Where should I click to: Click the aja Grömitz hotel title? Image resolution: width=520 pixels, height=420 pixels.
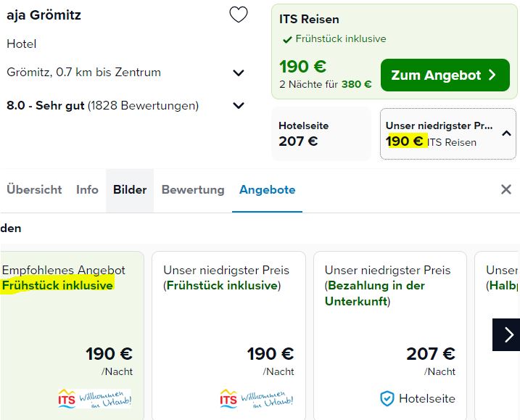(x=44, y=15)
